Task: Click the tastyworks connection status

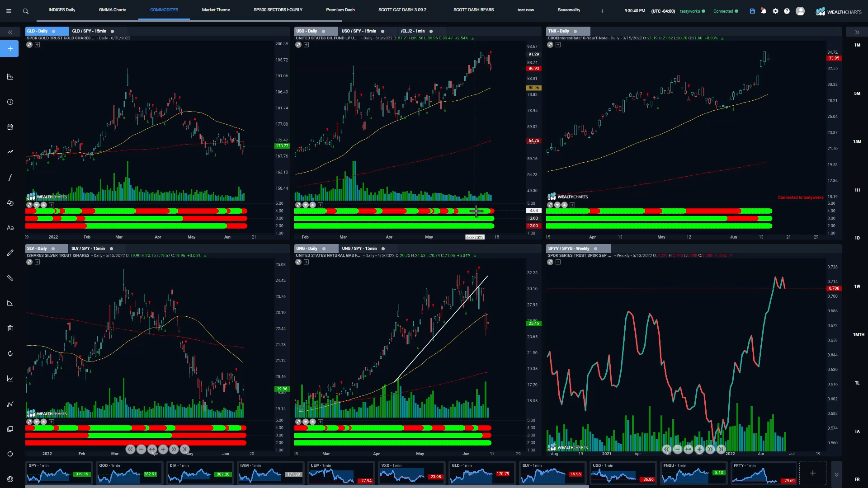Action: click(x=692, y=11)
